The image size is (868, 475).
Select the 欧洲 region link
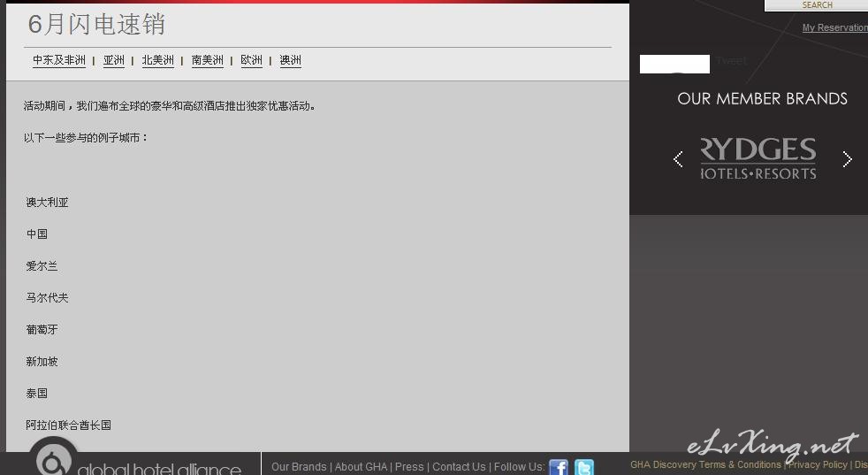(x=251, y=60)
